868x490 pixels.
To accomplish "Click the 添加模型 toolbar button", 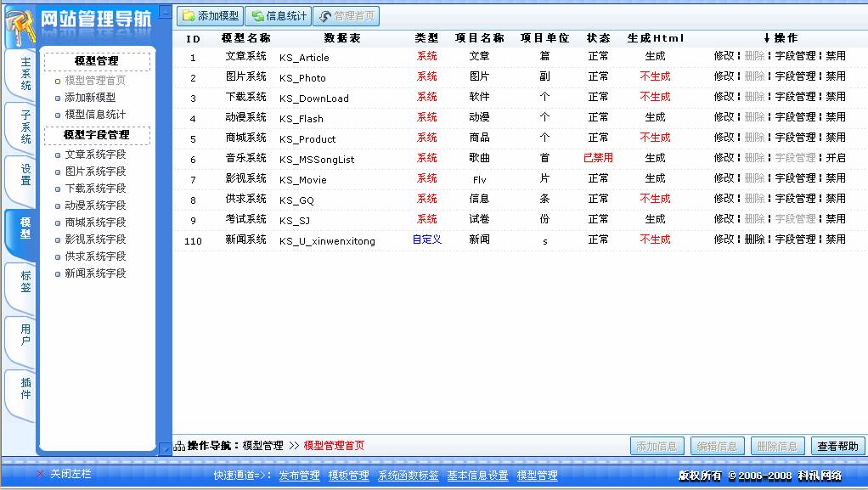I will (210, 16).
